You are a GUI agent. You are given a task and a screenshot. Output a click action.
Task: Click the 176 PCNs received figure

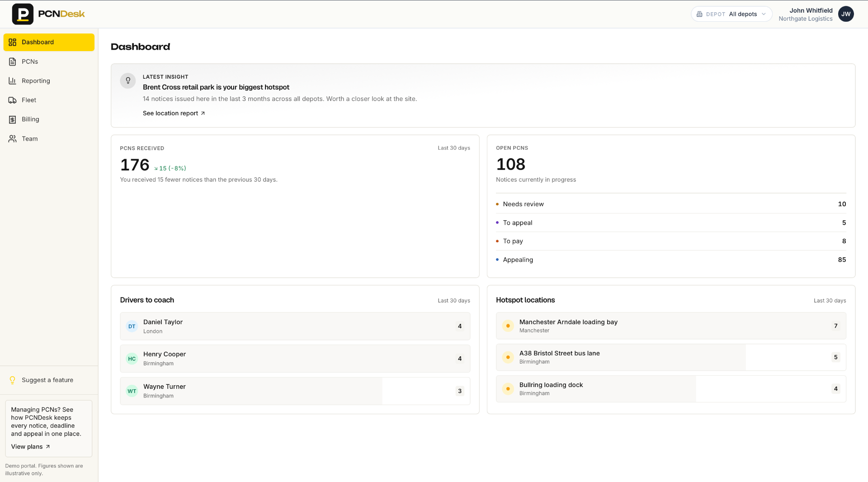(135, 165)
